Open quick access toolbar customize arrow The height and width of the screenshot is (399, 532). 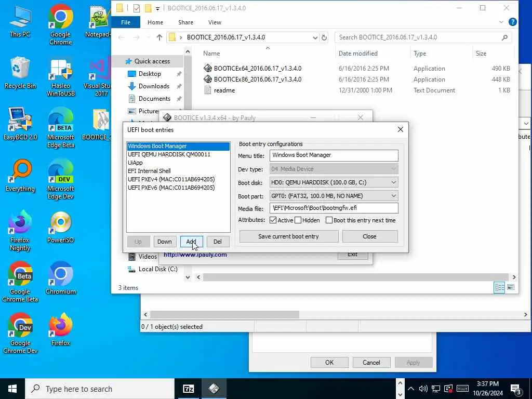[x=158, y=8]
